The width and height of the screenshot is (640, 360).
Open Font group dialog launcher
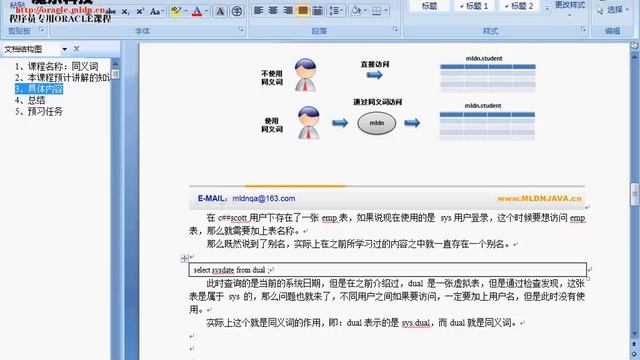tap(241, 29)
